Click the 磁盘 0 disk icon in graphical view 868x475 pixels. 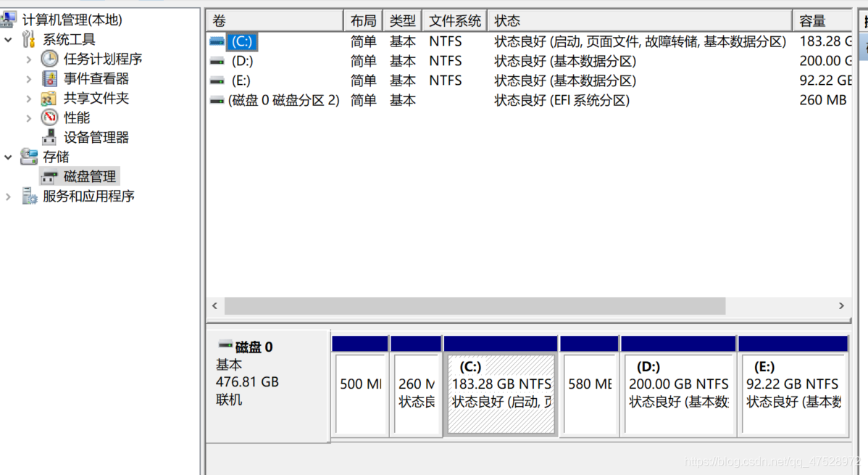click(x=225, y=345)
